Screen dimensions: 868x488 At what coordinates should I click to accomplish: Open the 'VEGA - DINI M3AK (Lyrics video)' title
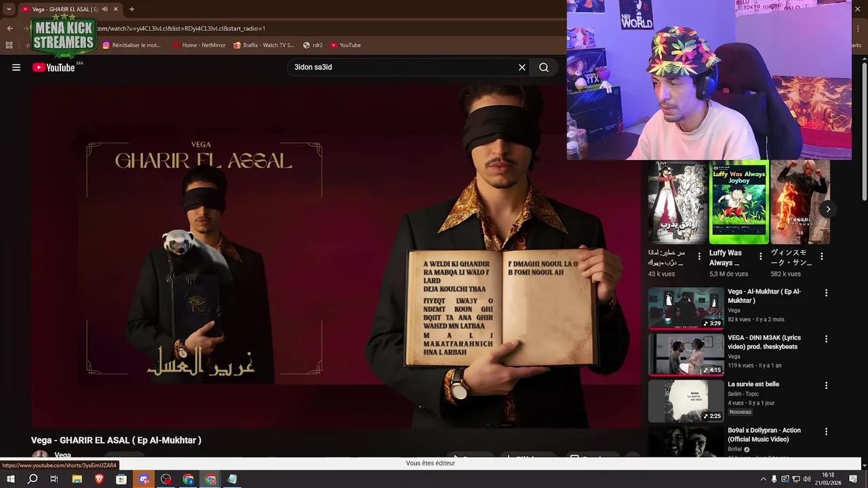point(764,342)
